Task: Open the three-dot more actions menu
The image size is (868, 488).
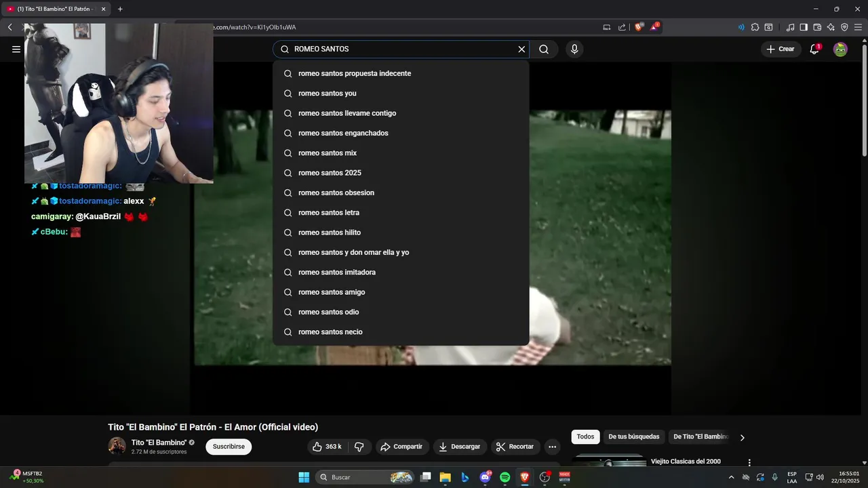Action: tap(552, 447)
